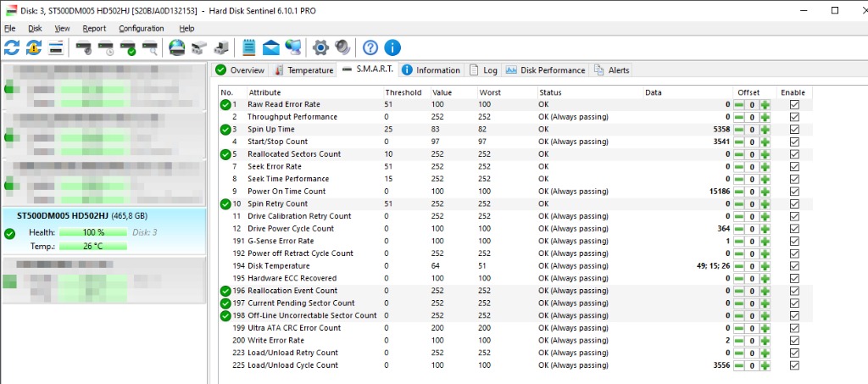
Task: Toggle Enable checkbox for G-Sense Error Rate
Action: (x=794, y=242)
